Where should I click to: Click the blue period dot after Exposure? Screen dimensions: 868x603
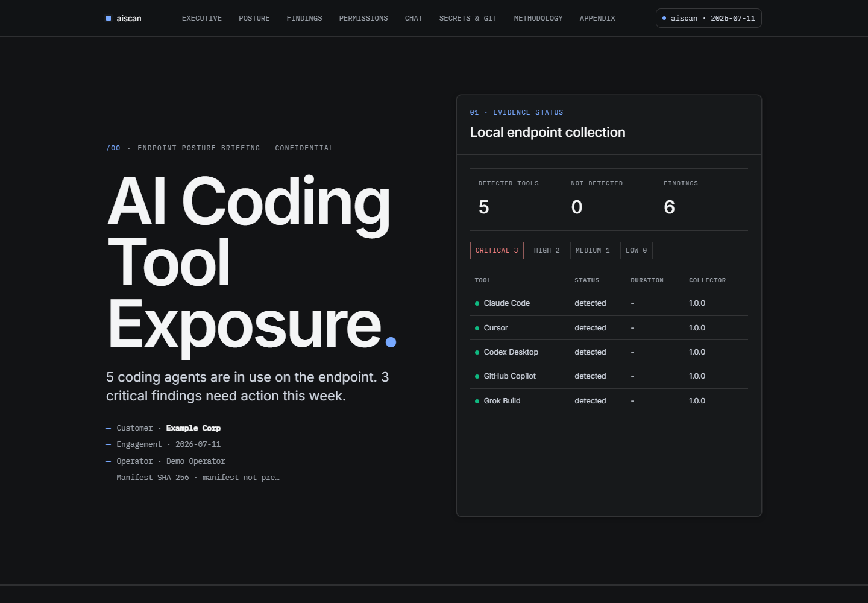[x=391, y=342]
